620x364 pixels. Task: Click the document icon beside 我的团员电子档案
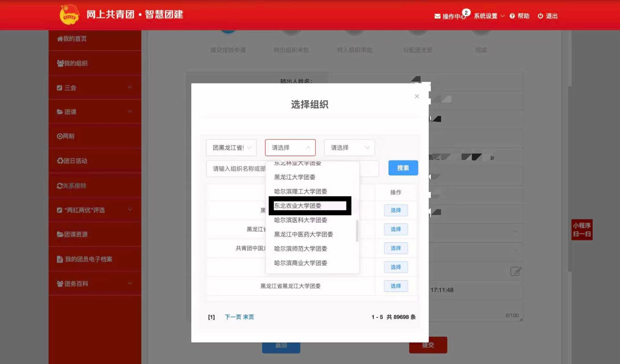pyautogui.click(x=60, y=259)
